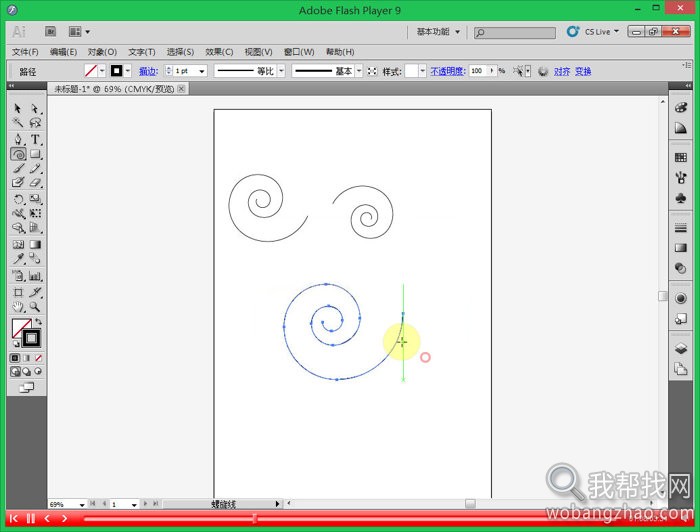Select the Scale tool
Viewport: 700px width, 532px height.
pos(35,199)
